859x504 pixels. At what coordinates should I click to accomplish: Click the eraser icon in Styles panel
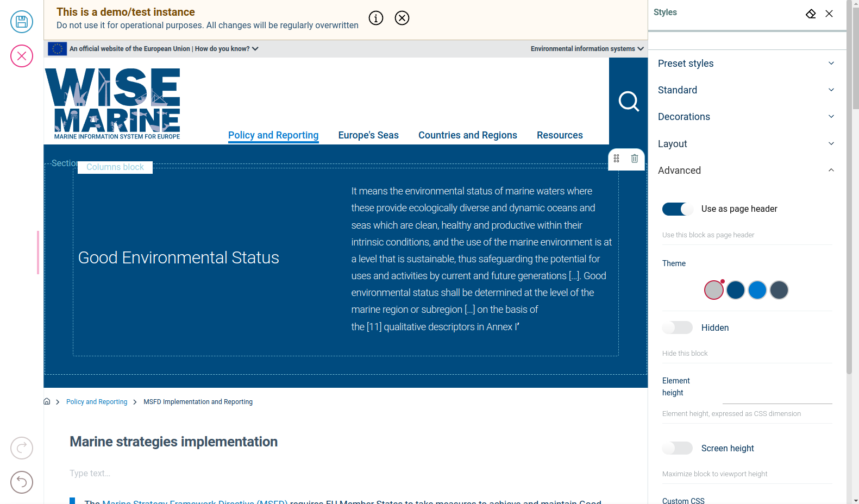tap(811, 14)
